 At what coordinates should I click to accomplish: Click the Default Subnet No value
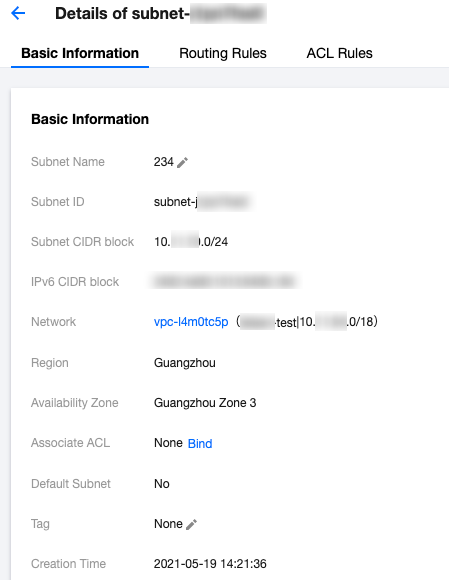[162, 484]
